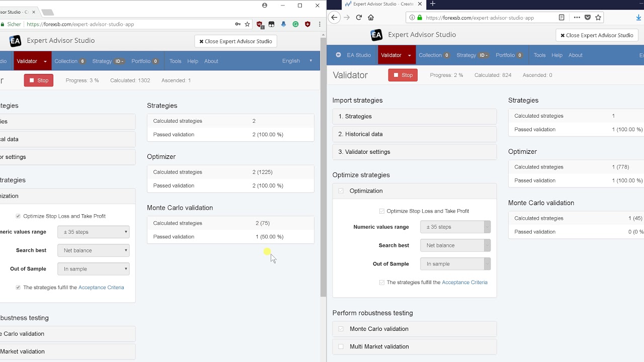Toggle strategies fulfill Acceptance Criteria checkbox in Chrome window

click(18, 288)
